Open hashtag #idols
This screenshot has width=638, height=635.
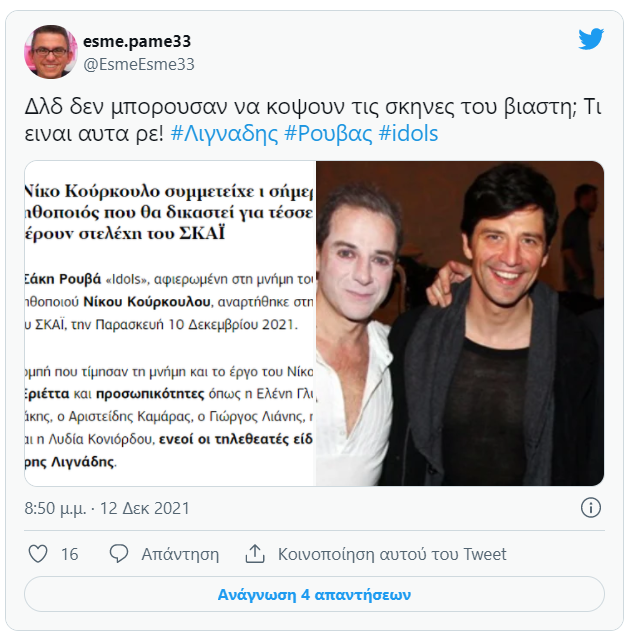(x=408, y=133)
